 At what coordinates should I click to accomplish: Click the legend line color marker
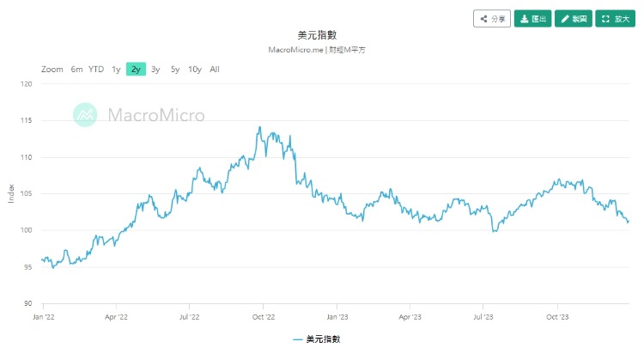pyautogui.click(x=297, y=339)
